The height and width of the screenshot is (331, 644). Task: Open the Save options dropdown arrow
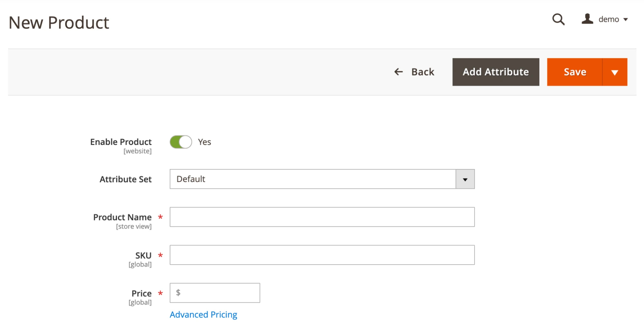pyautogui.click(x=614, y=72)
